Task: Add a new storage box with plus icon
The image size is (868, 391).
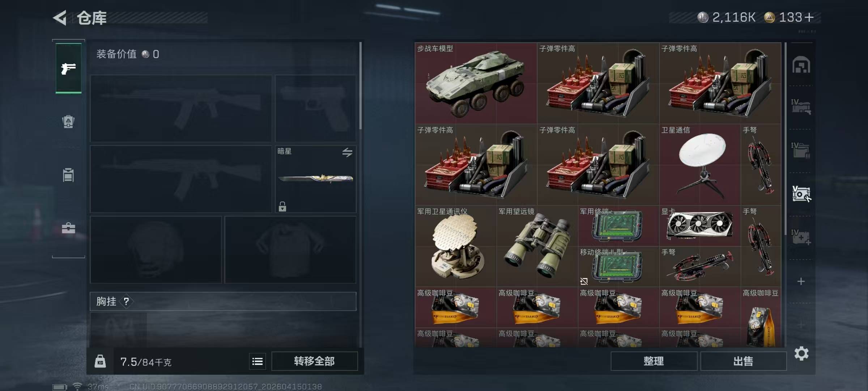Action: (801, 281)
